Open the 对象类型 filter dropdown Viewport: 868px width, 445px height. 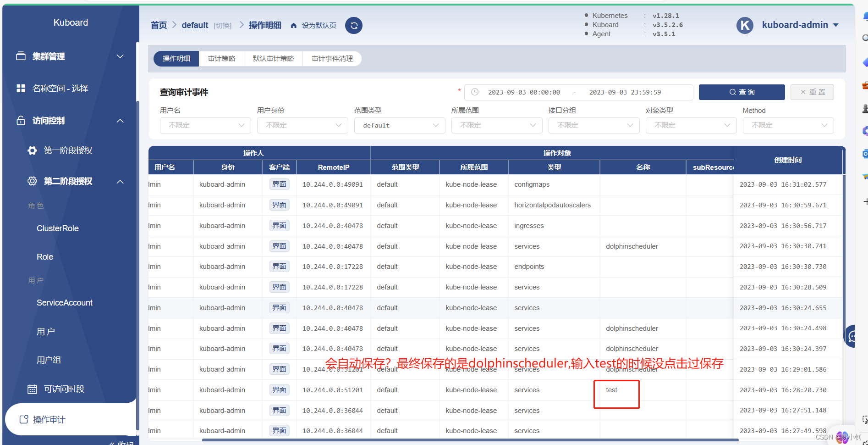pos(691,125)
